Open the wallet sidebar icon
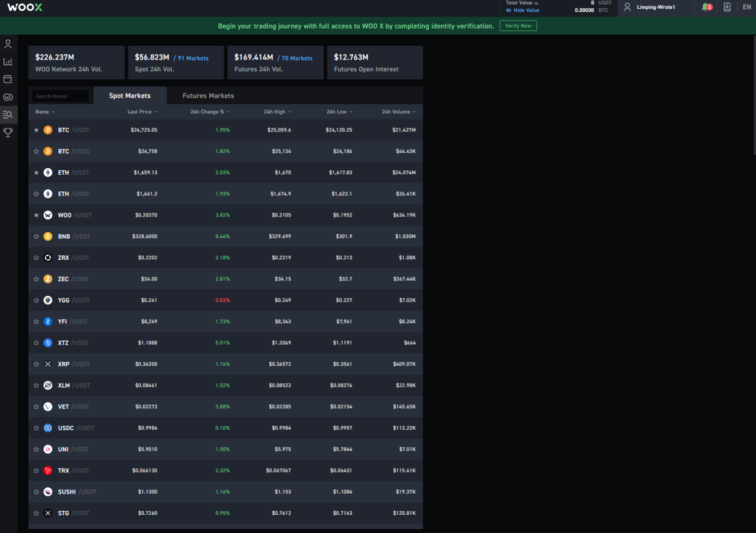This screenshot has height=533, width=756. coord(8,79)
